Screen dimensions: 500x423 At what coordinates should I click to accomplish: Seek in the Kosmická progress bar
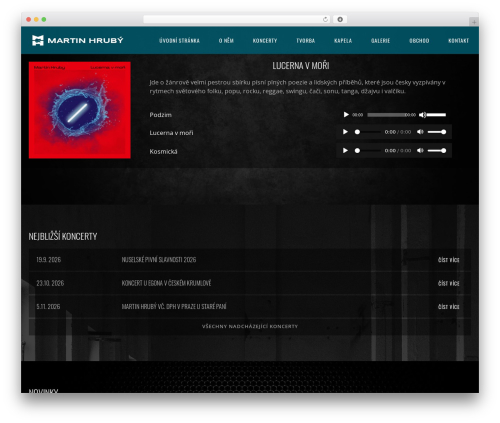[x=367, y=151]
